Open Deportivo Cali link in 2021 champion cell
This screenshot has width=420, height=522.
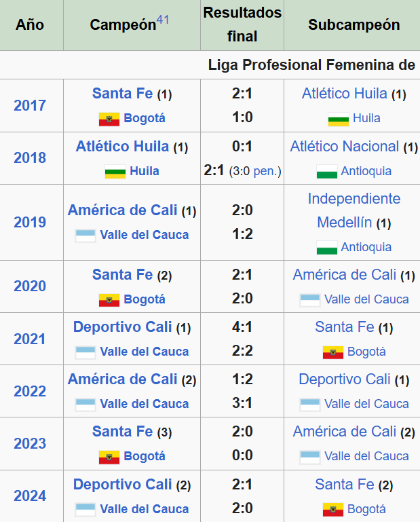(x=122, y=327)
